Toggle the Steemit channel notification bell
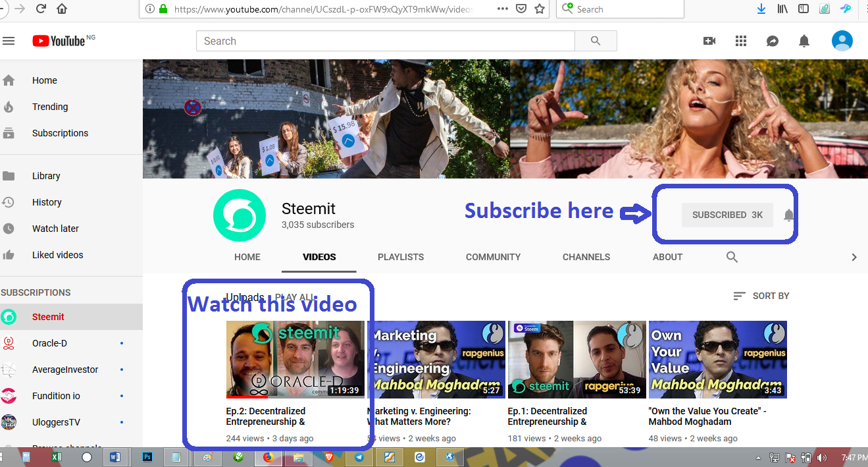Screen dimensions: 868x467 789,215
